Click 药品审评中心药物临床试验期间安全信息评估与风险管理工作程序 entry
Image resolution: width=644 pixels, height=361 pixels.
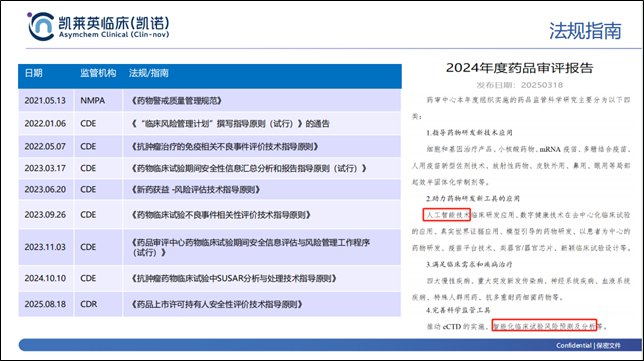(251, 247)
